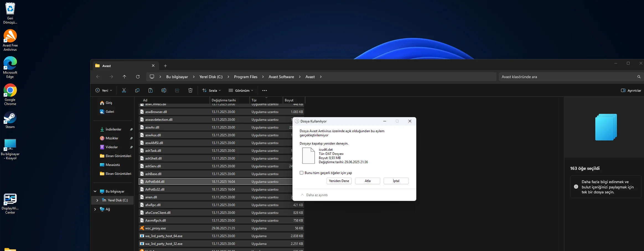Expand Yerel Disk (C:) tree node
The image size is (644, 251).
(x=97, y=200)
